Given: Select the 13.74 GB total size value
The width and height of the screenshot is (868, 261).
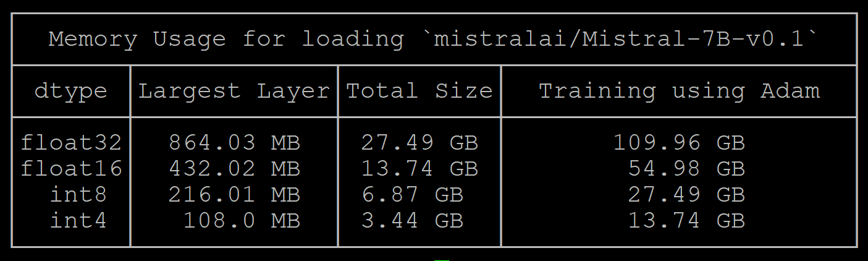Looking at the screenshot, I should [x=419, y=168].
